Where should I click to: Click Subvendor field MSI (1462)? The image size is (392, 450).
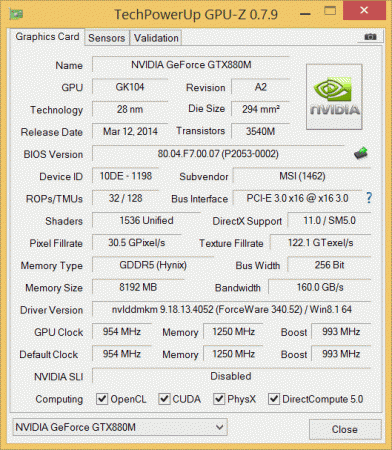(x=302, y=176)
